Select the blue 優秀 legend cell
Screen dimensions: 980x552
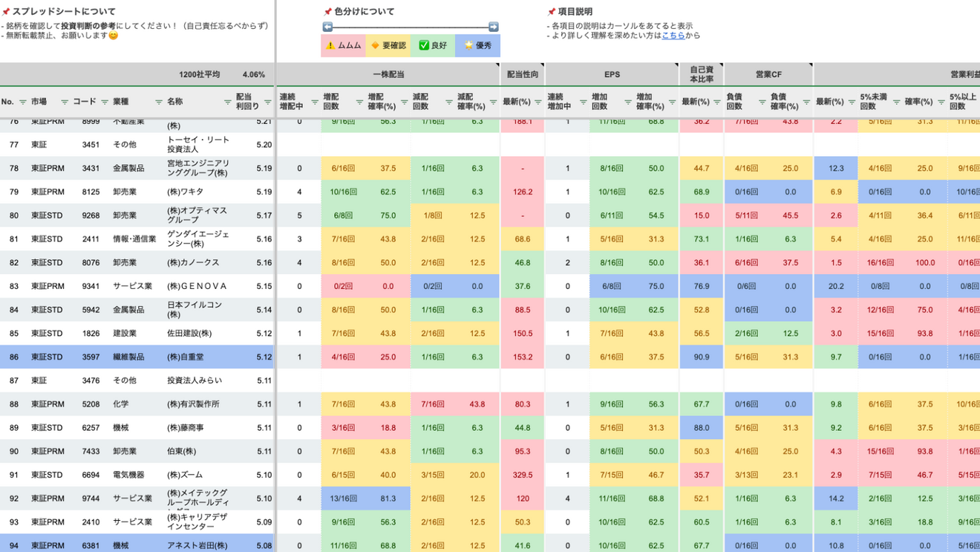coord(477,45)
